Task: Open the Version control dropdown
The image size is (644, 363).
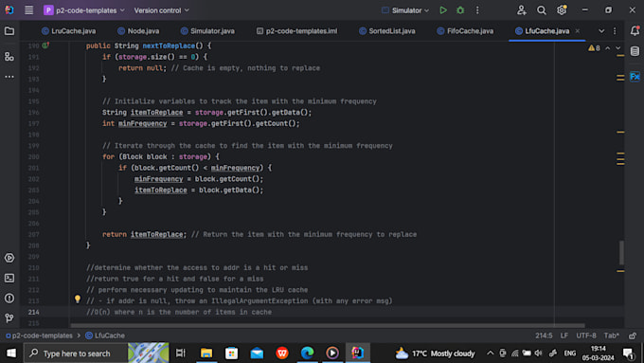Action: [x=161, y=10]
